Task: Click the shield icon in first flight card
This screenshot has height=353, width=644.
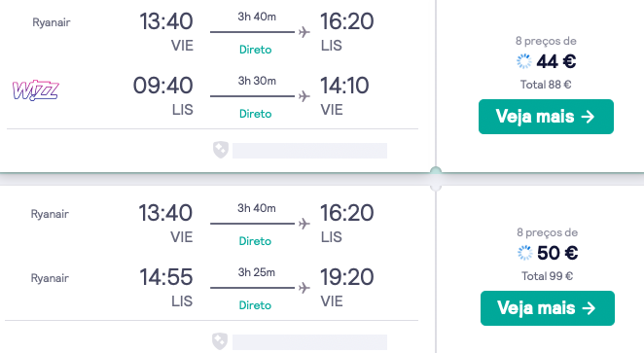Action: click(x=221, y=150)
